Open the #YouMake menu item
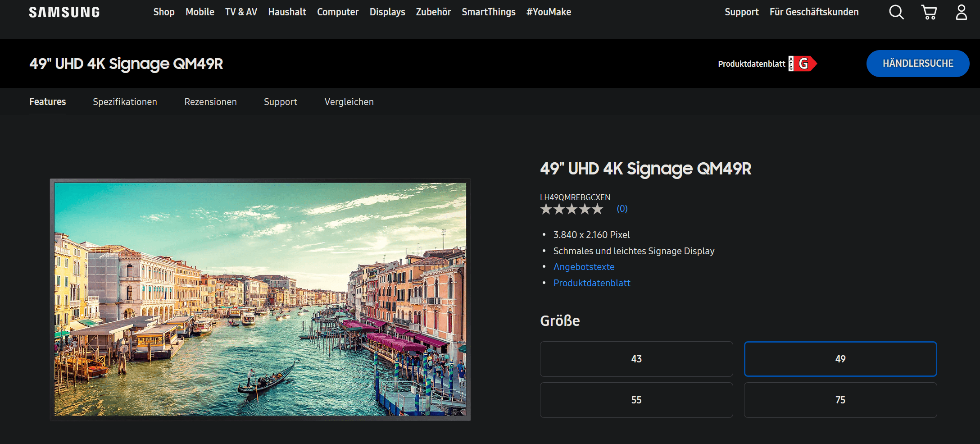The image size is (980, 444). (x=549, y=12)
